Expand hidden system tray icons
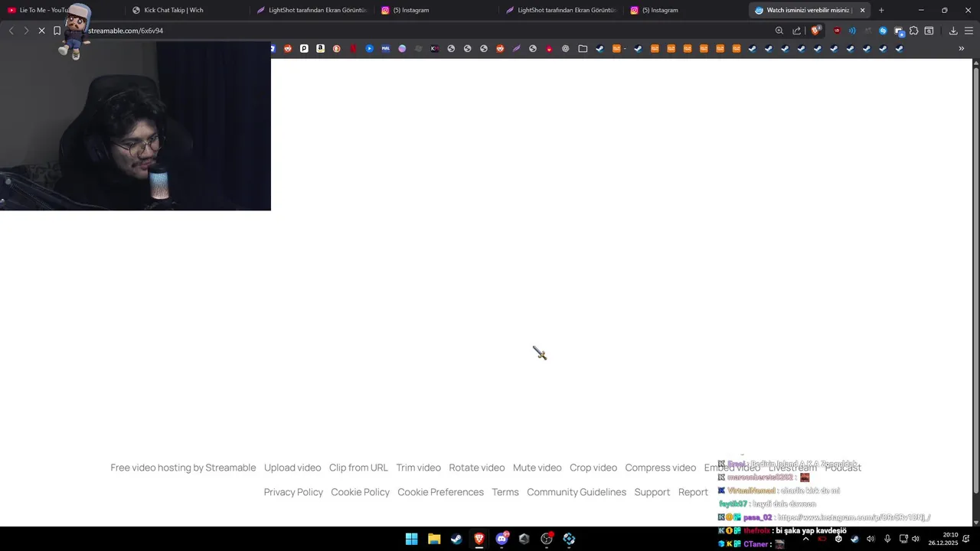 click(x=805, y=539)
